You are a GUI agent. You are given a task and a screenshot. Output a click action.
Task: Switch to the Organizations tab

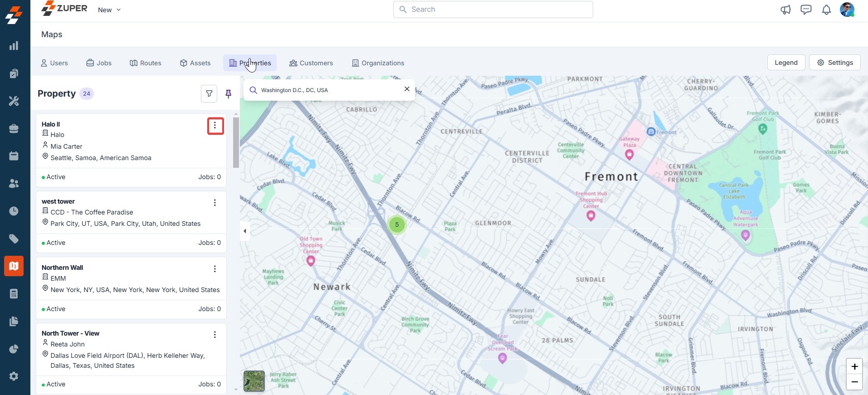pos(378,63)
